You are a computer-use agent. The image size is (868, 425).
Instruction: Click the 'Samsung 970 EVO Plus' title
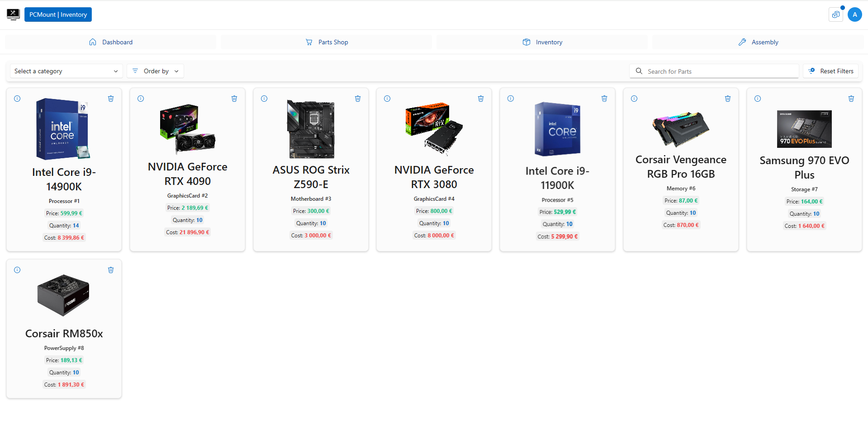coord(804,167)
